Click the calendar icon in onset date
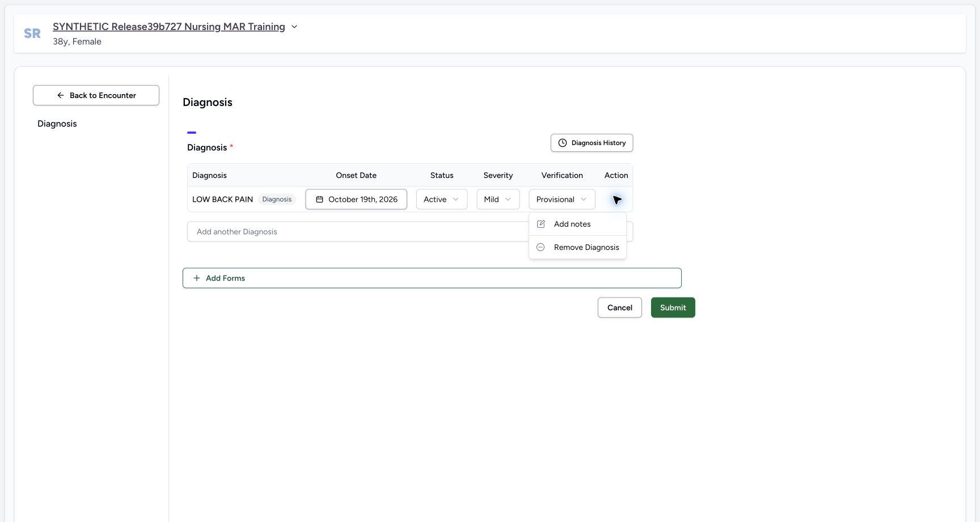Viewport: 980px width, 522px height. [x=319, y=200]
